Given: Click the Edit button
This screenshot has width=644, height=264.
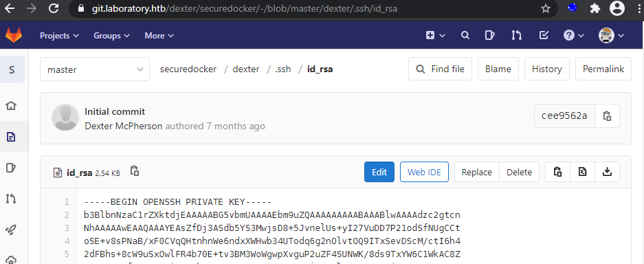Looking at the screenshot, I should pos(379,172).
